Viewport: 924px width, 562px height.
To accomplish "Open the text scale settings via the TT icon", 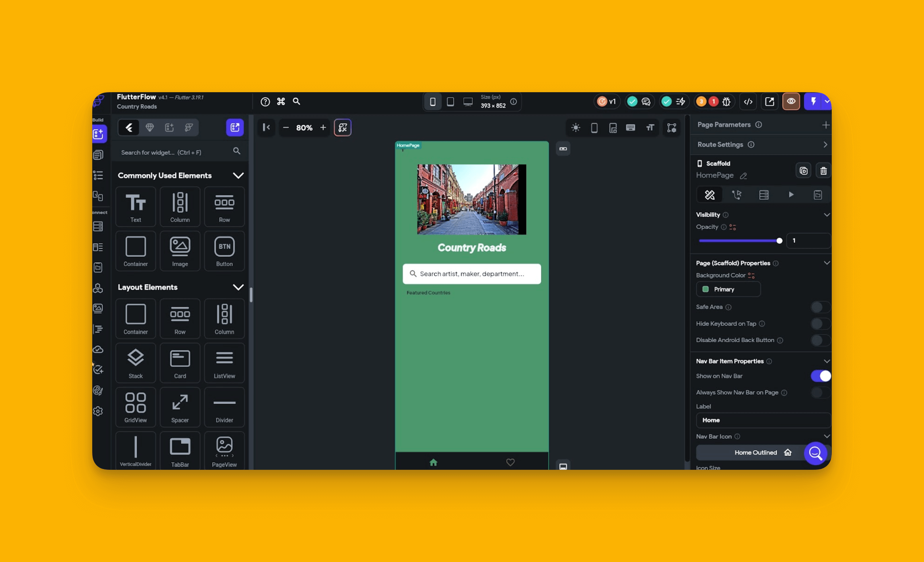I will 650,128.
